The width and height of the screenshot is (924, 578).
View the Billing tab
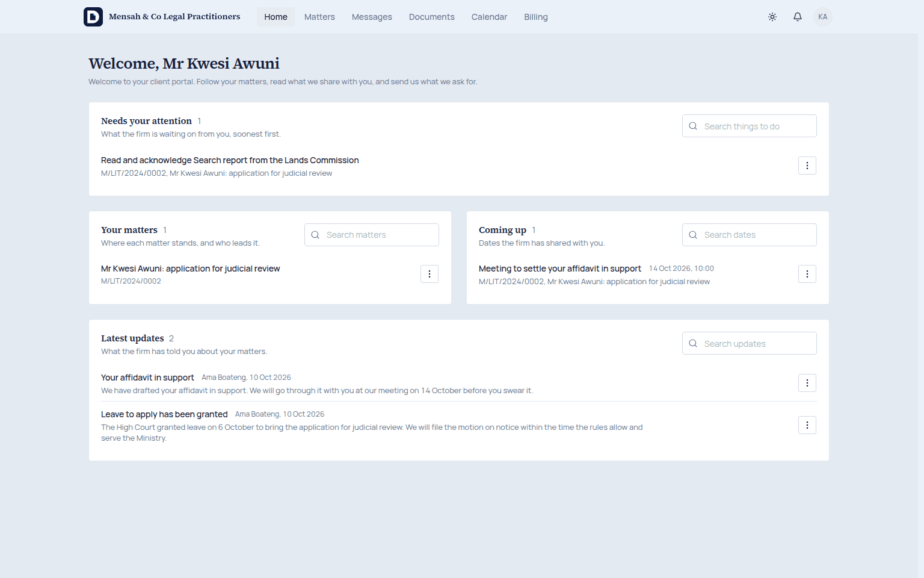coord(536,17)
